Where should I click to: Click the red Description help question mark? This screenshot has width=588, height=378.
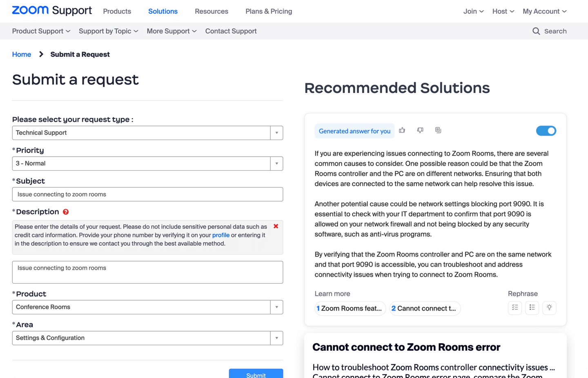tap(66, 212)
